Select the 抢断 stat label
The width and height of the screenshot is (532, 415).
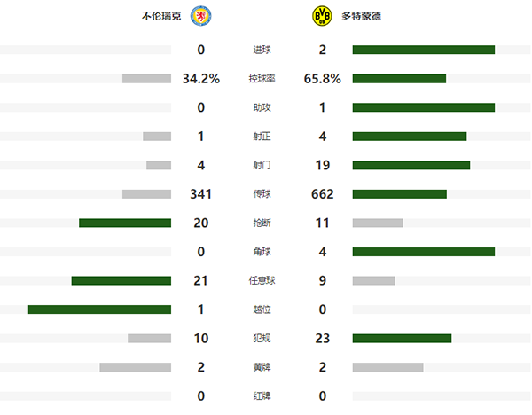[262, 223]
